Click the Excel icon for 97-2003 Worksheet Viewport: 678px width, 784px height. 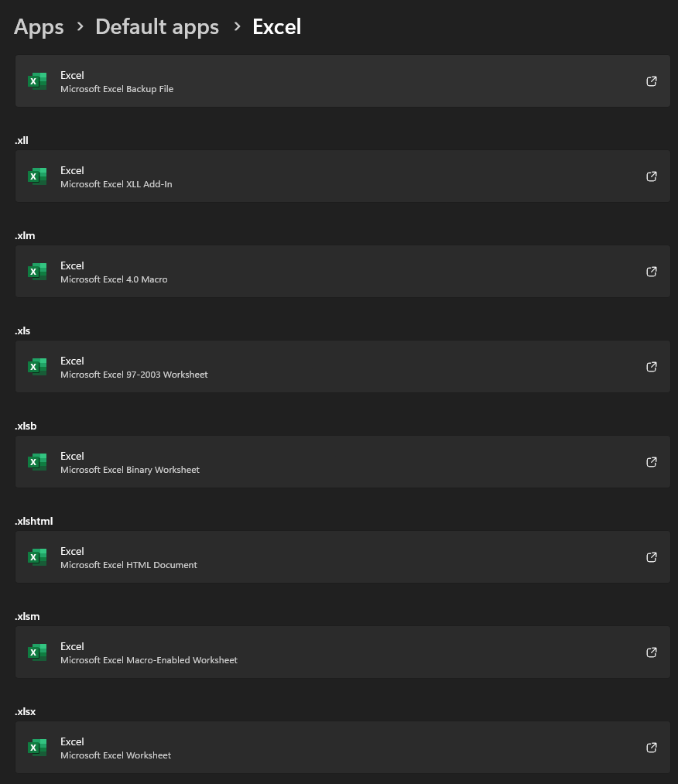[x=37, y=366]
